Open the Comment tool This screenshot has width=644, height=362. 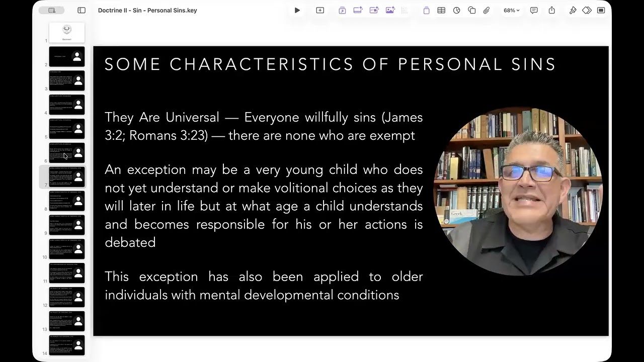(x=534, y=10)
